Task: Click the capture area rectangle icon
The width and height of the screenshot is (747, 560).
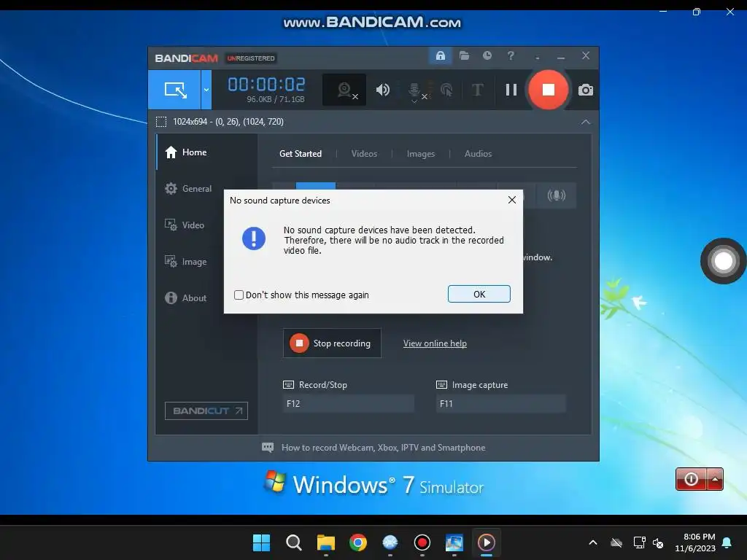Action: (161, 122)
